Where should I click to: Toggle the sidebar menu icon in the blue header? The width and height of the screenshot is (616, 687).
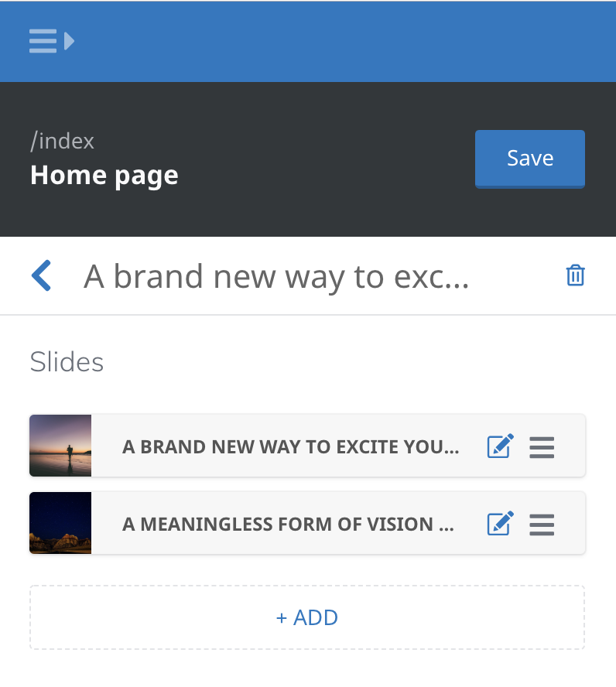pyautogui.click(x=51, y=40)
